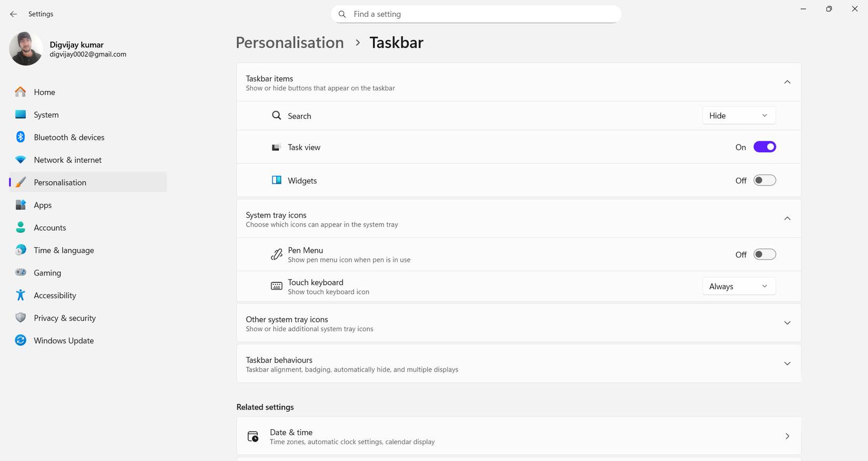The image size is (868, 461).
Task: Click the back arrow in Settings
Action: point(14,14)
